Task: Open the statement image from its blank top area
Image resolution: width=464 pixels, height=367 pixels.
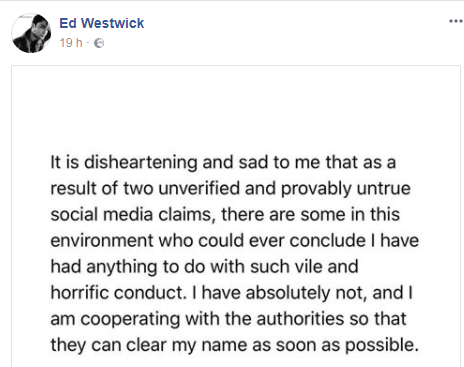Action: pyautogui.click(x=236, y=107)
